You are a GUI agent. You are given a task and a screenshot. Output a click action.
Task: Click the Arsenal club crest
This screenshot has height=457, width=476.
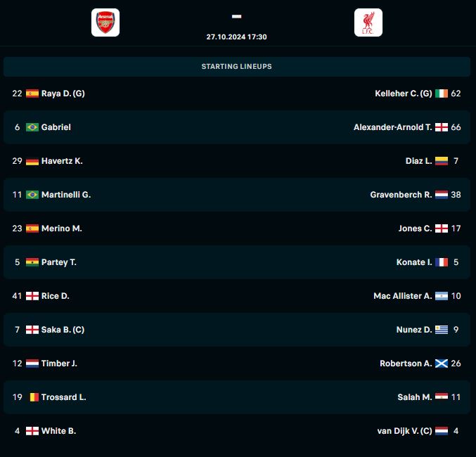click(105, 22)
